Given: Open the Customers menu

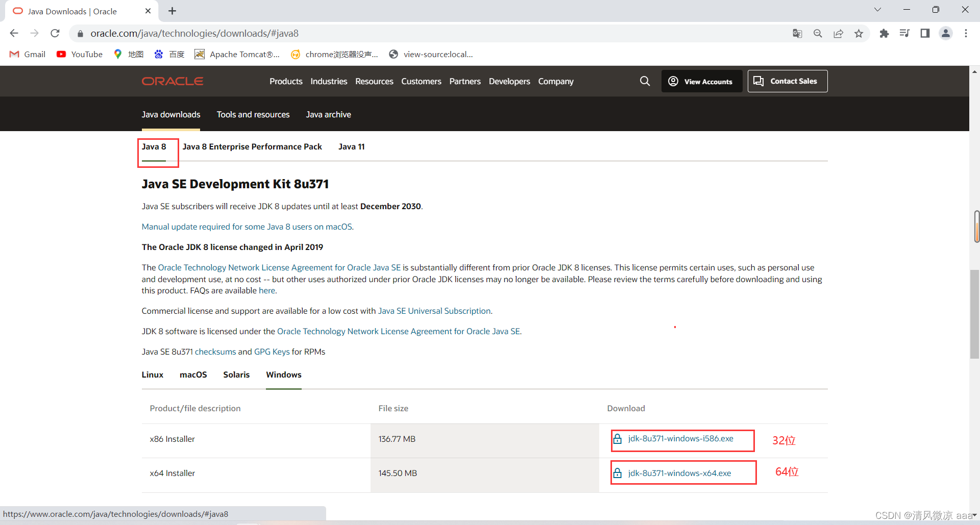Looking at the screenshot, I should tap(421, 81).
